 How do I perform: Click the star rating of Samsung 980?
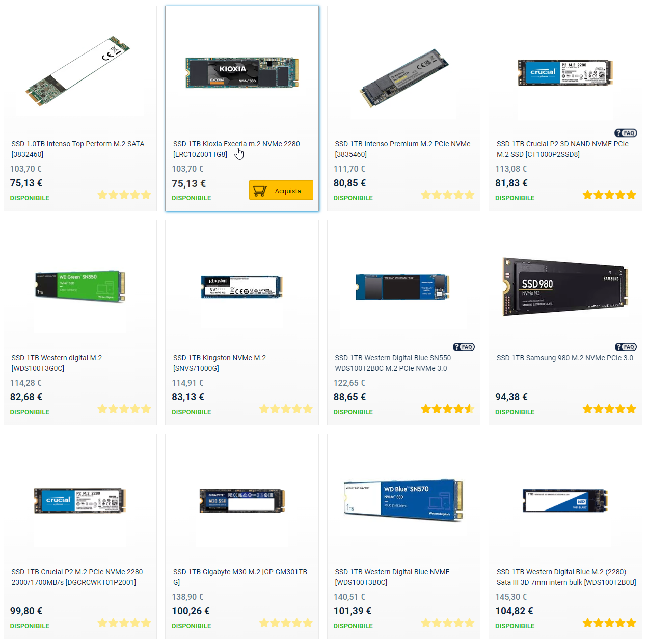(609, 409)
